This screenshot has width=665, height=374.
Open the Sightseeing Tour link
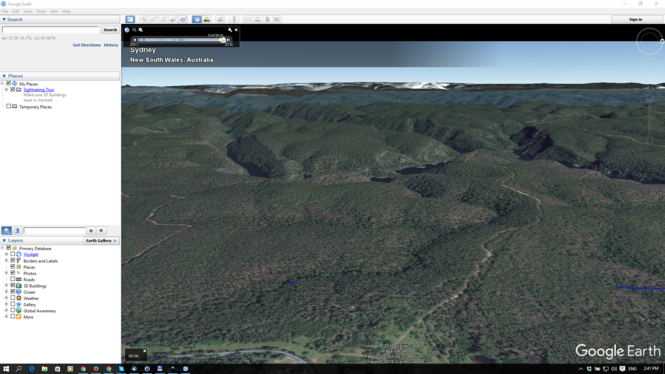coord(39,90)
